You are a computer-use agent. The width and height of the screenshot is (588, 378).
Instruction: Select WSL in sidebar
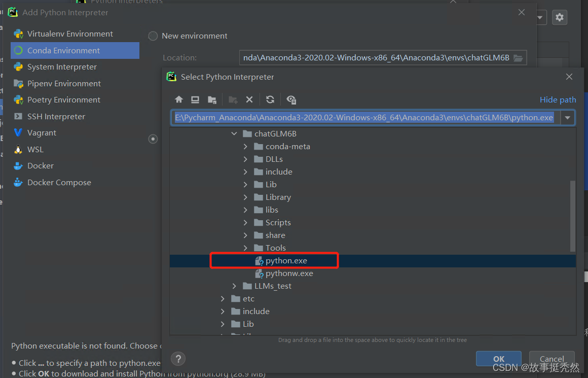point(75,149)
